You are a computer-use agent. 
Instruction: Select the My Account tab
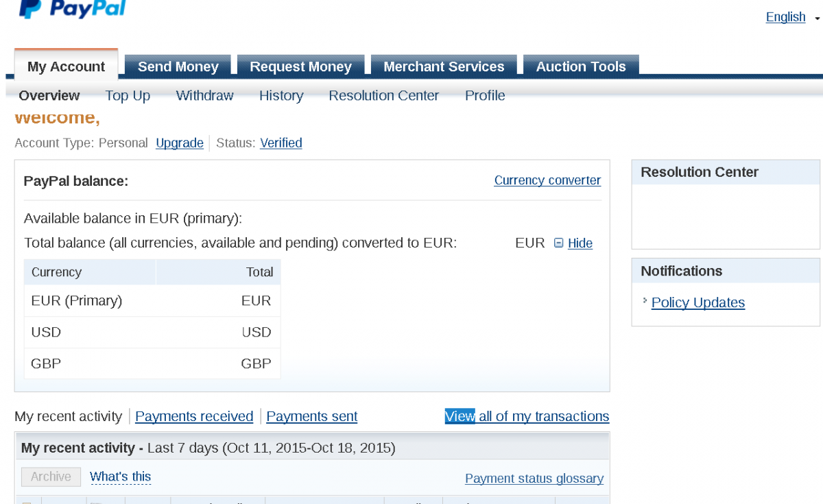[x=66, y=67]
